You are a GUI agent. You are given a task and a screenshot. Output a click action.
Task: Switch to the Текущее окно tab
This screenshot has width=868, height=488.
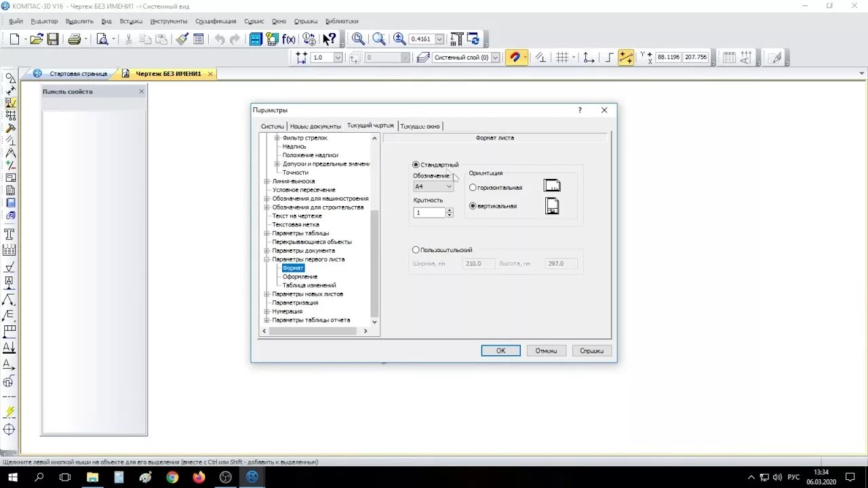(420, 126)
